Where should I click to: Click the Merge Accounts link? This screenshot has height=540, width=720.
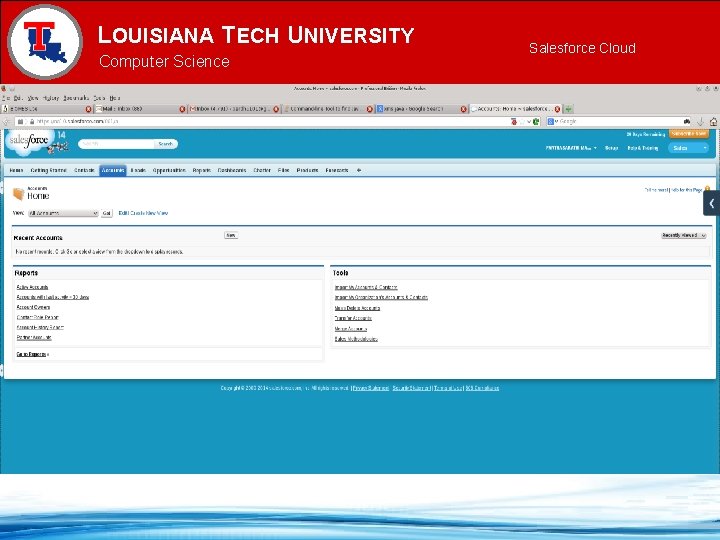(x=351, y=329)
